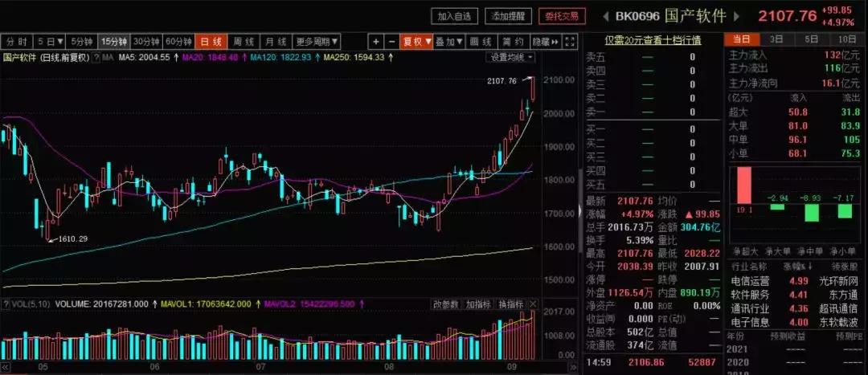This screenshot has height=375, width=868.
Task: Close the volume indicator panel X
Action: click(x=533, y=304)
